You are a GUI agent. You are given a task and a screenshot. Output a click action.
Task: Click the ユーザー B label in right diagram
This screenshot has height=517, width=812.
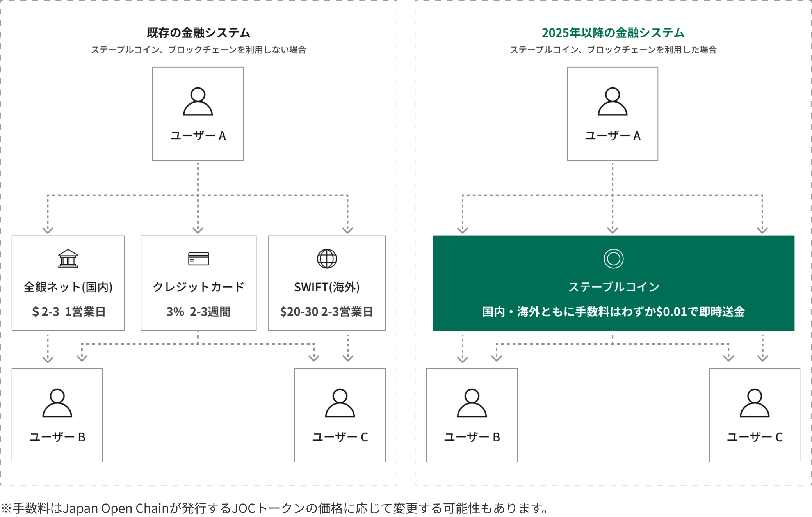click(472, 437)
